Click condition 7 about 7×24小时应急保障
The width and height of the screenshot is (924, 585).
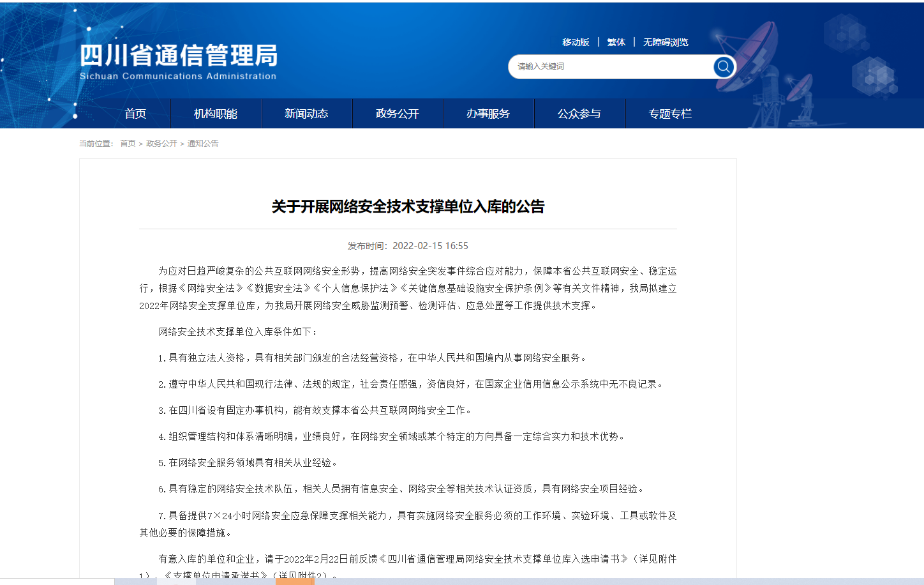pyautogui.click(x=408, y=524)
